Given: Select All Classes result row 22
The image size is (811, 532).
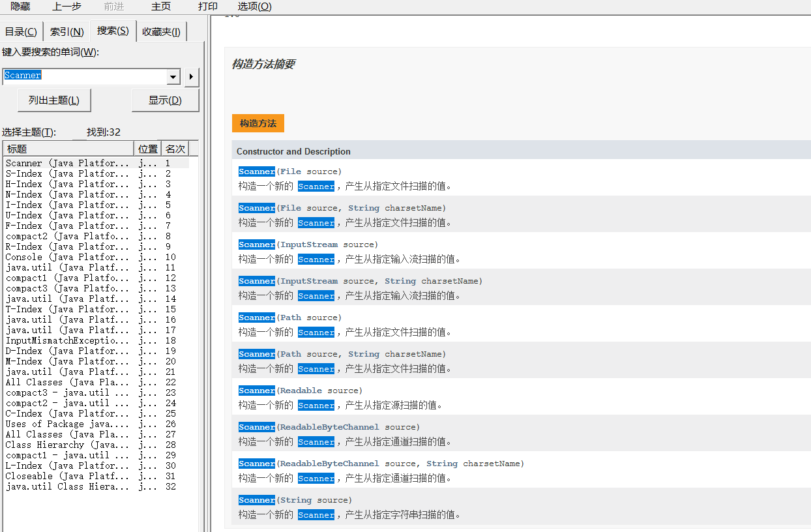Looking at the screenshot, I should pos(96,382).
